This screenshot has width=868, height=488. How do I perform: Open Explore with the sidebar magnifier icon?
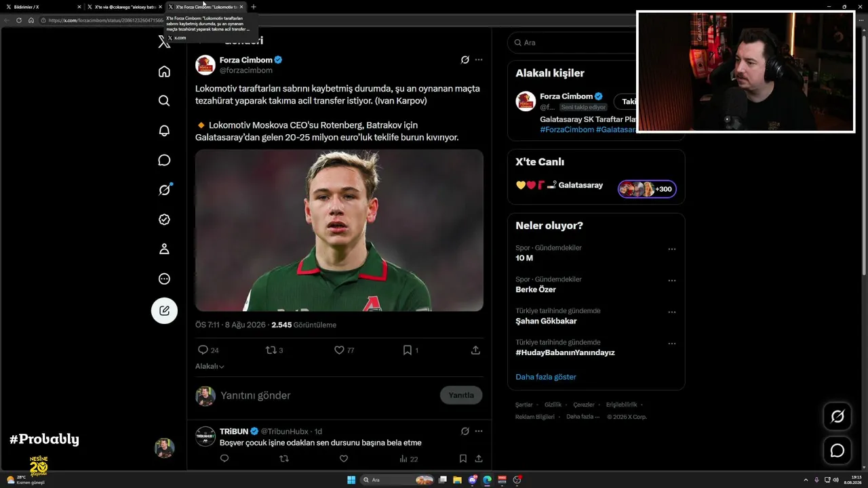point(164,101)
